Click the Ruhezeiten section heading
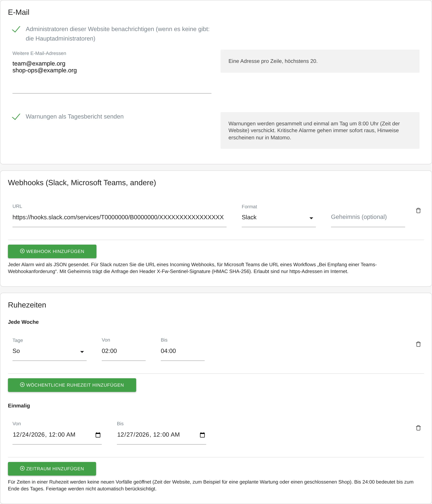This screenshot has width=432, height=504. pyautogui.click(x=27, y=305)
